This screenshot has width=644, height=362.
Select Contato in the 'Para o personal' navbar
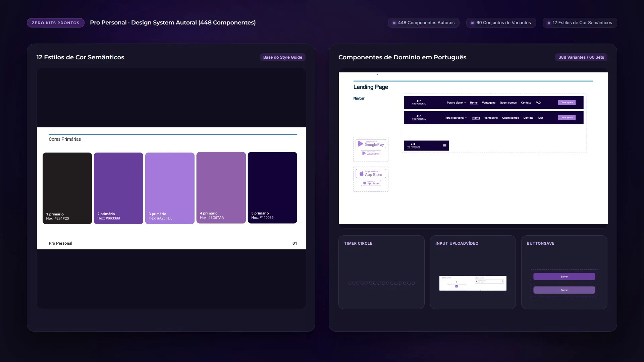tap(528, 118)
